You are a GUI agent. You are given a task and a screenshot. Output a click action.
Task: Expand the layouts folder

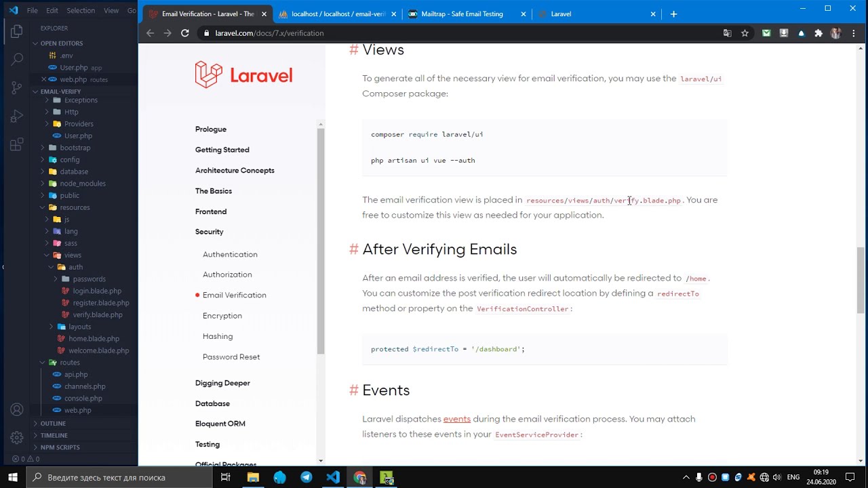pyautogui.click(x=79, y=327)
